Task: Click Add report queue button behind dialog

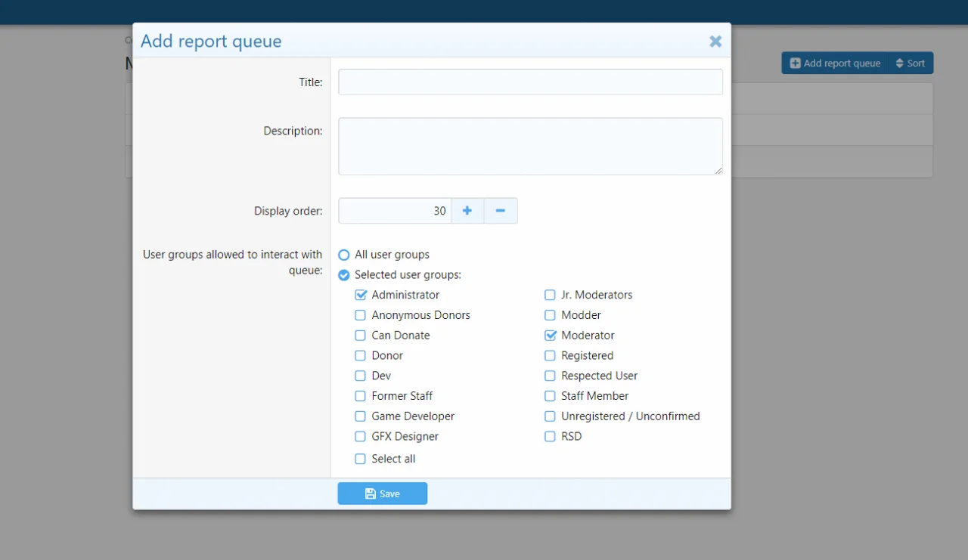Action: click(x=835, y=63)
